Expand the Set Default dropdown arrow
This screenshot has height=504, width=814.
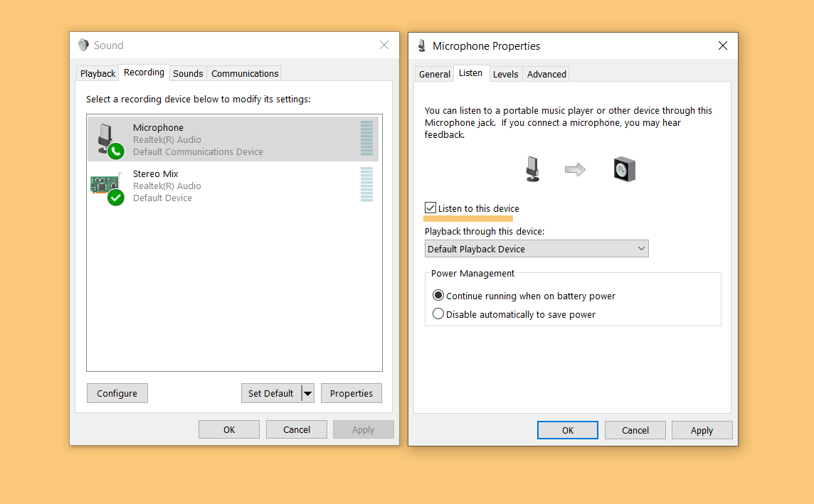point(308,393)
